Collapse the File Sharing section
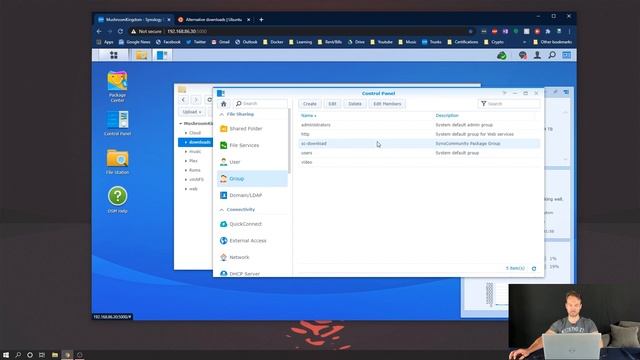The height and width of the screenshot is (360, 640). pos(221,115)
